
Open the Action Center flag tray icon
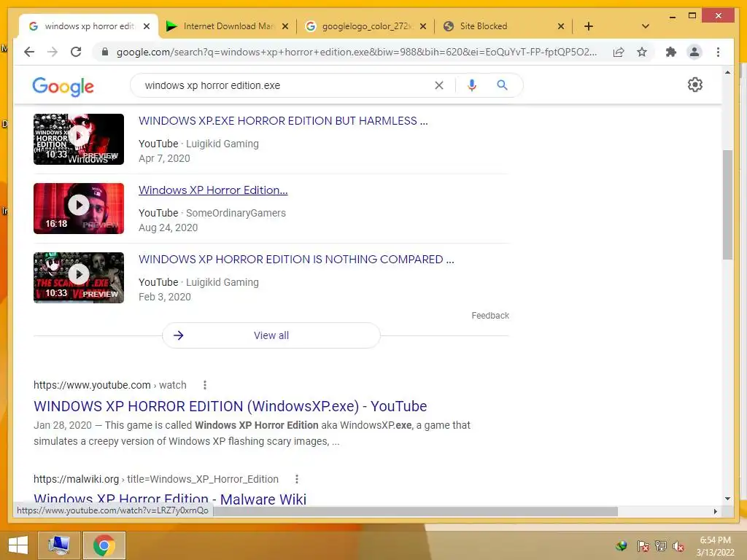(643, 546)
